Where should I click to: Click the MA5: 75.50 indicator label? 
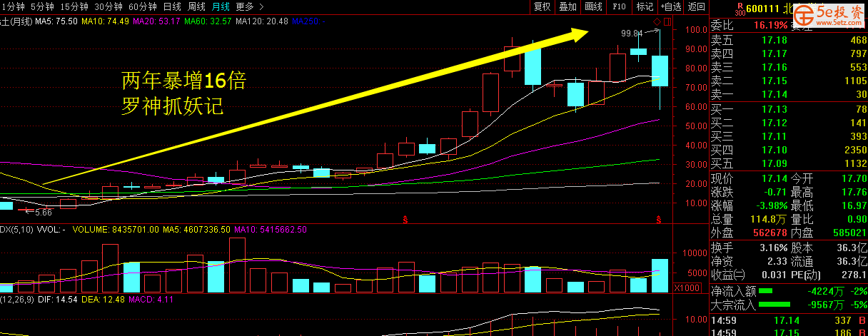pos(57,21)
